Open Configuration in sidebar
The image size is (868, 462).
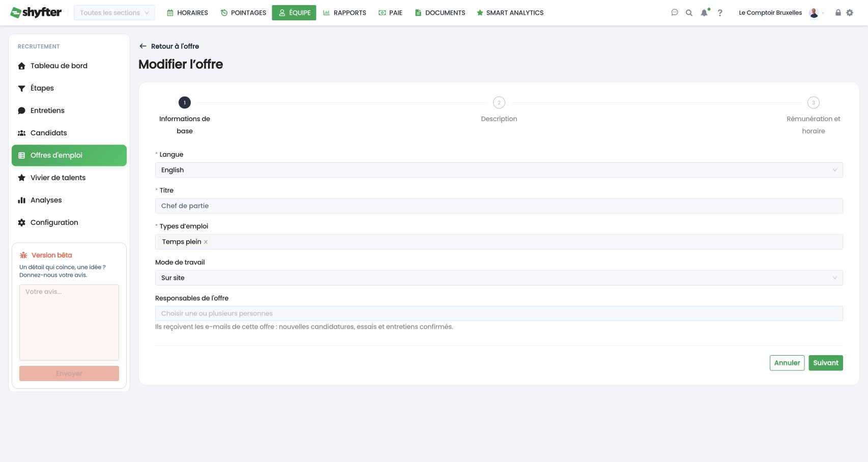pos(69,222)
